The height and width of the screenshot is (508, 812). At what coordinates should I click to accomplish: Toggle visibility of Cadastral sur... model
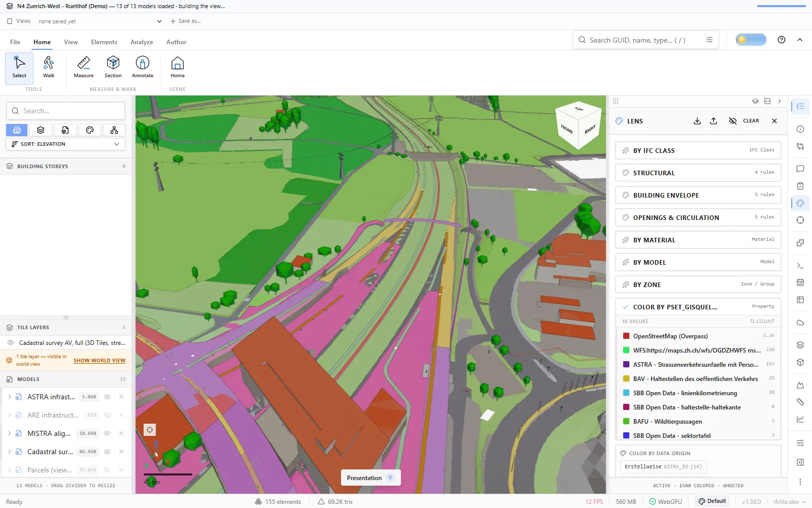point(107,452)
